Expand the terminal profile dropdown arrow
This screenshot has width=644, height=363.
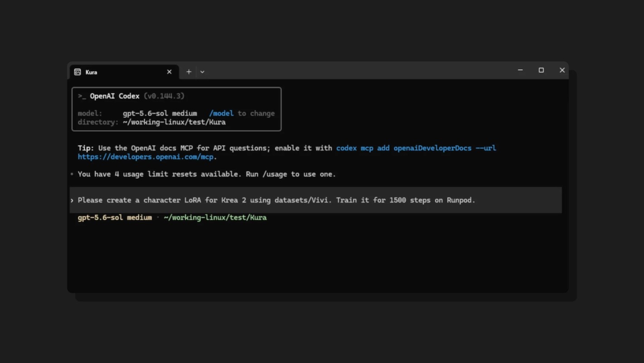click(202, 72)
